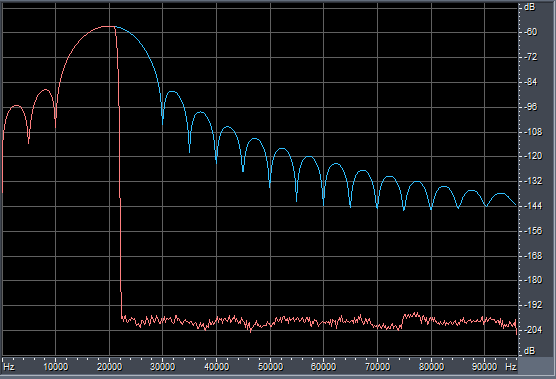Click the -120 dB scale label
The height and width of the screenshot is (379, 556).
(x=533, y=156)
